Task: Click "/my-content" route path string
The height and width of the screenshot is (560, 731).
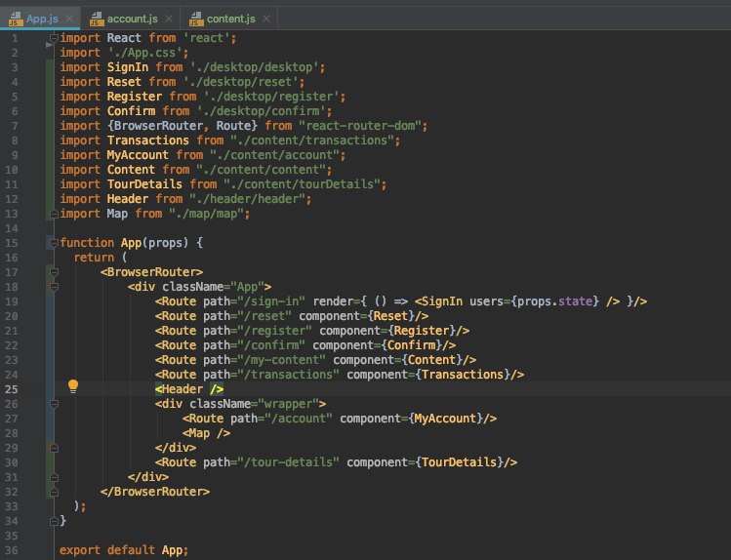Action: (282, 360)
